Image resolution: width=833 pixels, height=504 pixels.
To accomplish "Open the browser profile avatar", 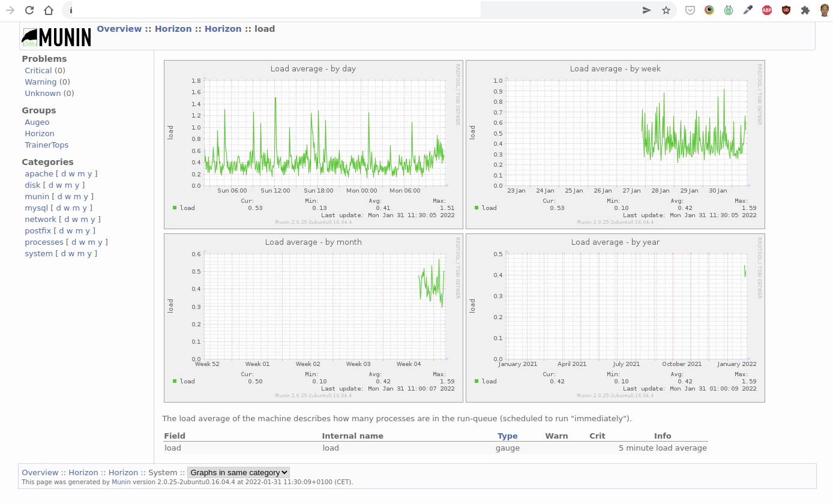I will coord(825,10).
